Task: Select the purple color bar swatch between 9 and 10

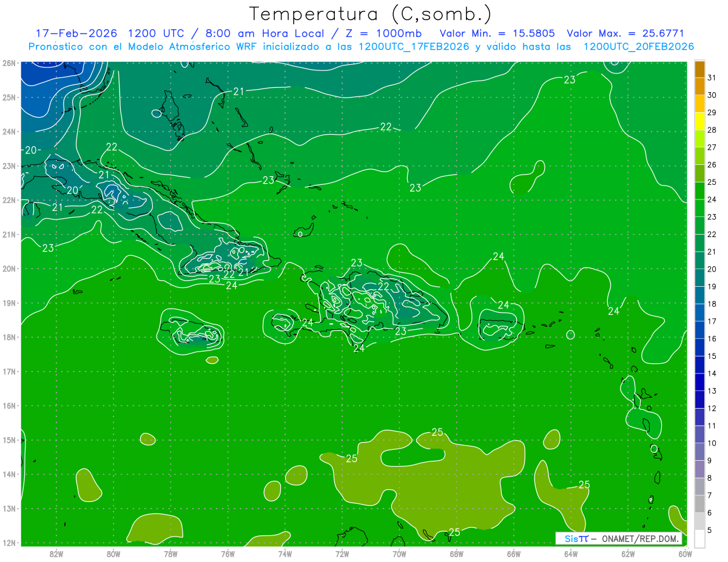Action: click(699, 452)
